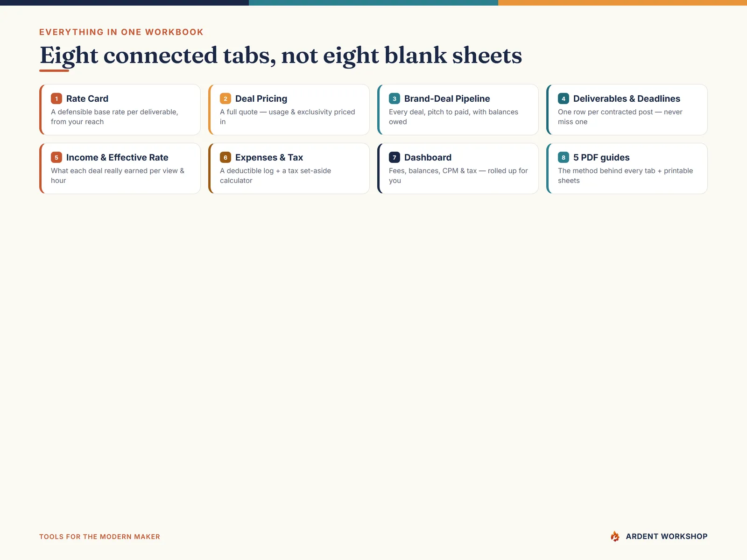Select the Rate Card title
747x560 pixels.
click(x=87, y=98)
